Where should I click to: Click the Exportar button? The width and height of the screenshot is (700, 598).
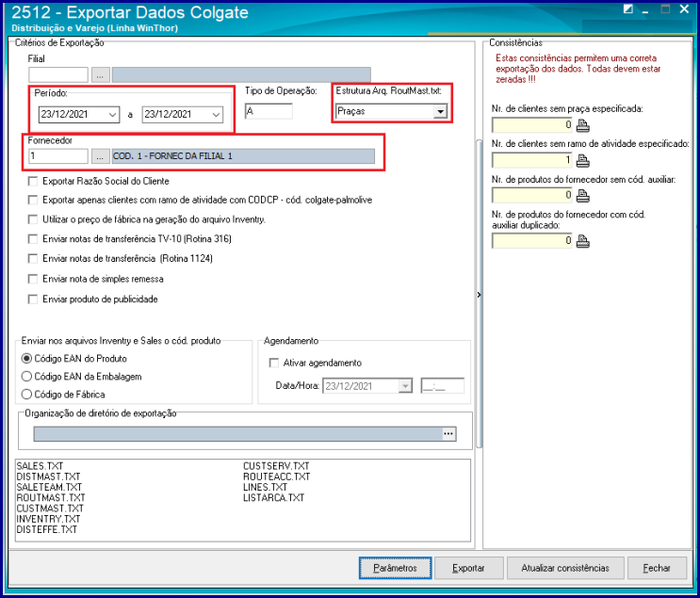pos(469,568)
